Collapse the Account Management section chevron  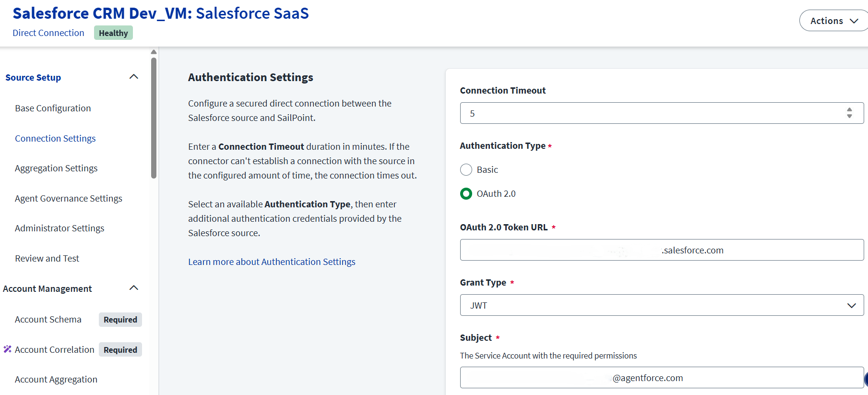click(134, 288)
